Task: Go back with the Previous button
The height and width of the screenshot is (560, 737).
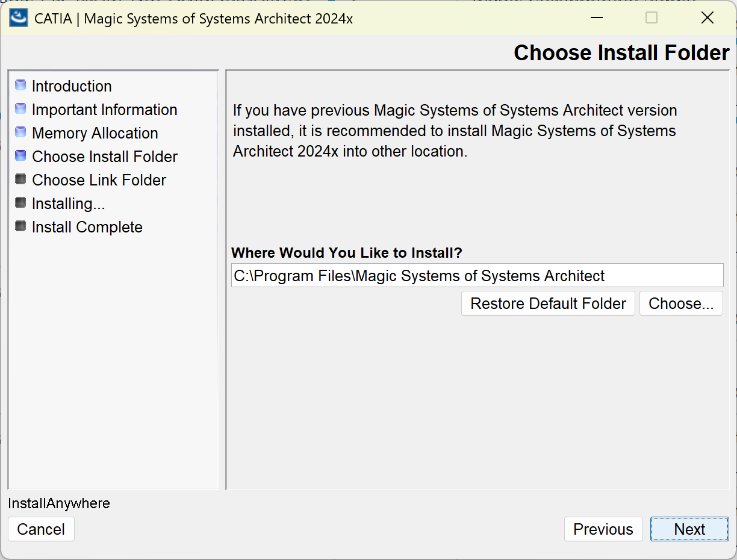Action: coord(603,529)
